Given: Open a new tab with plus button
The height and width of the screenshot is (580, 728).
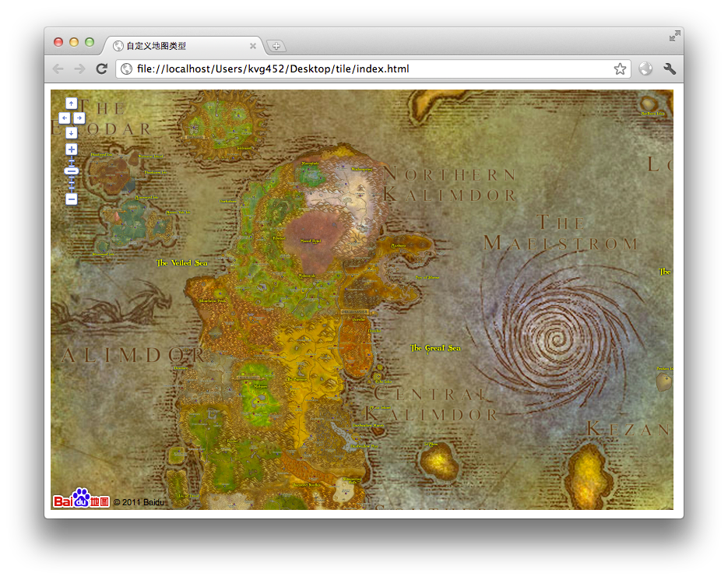Looking at the screenshot, I should coord(276,45).
